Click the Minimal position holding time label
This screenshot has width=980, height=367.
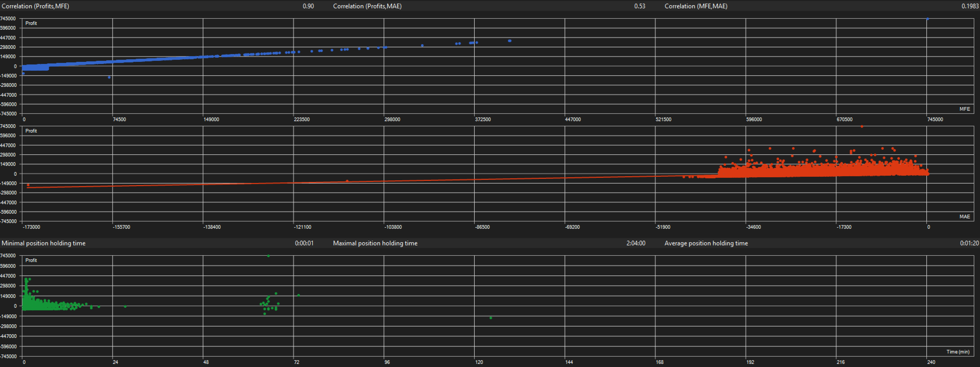[44, 243]
